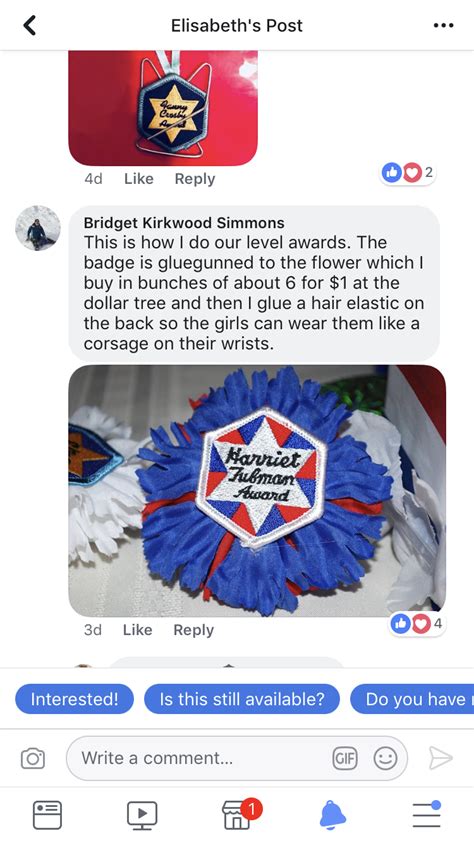The height and width of the screenshot is (843, 474).
Task: Like Bridget Kirkwood Simmons's comment
Action: [138, 630]
